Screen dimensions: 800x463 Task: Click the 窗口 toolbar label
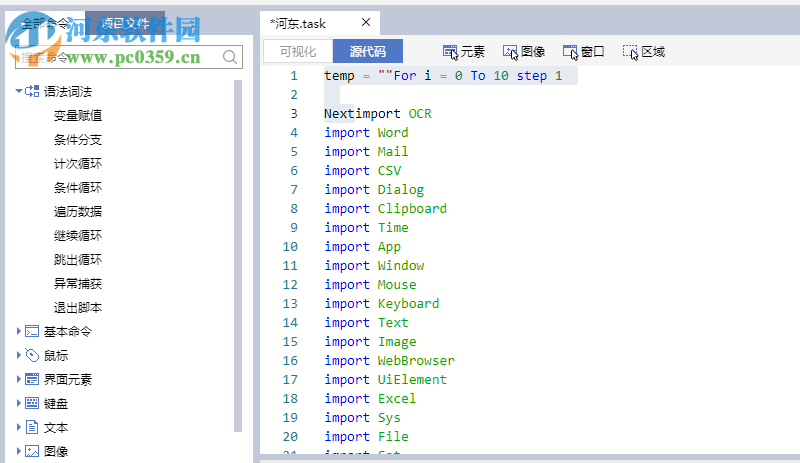pos(593,52)
